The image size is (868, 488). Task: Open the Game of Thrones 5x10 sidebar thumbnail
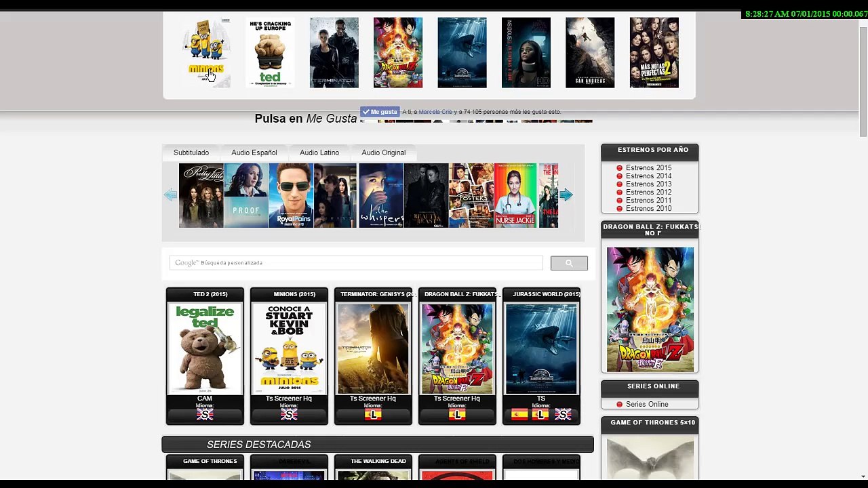(650, 458)
